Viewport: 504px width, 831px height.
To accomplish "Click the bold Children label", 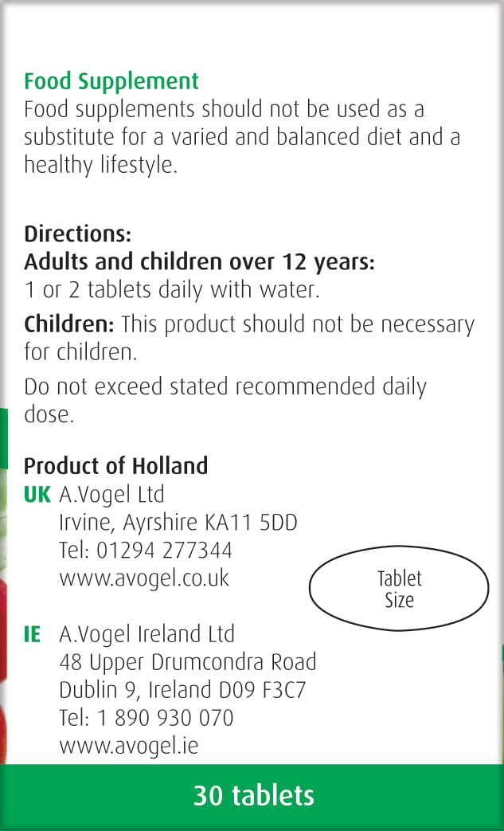I will (69, 324).
